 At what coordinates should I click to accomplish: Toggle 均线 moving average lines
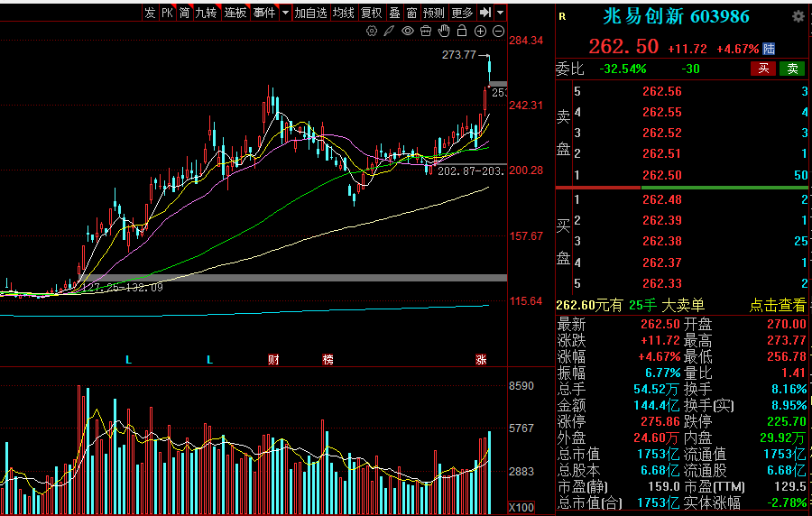(343, 13)
